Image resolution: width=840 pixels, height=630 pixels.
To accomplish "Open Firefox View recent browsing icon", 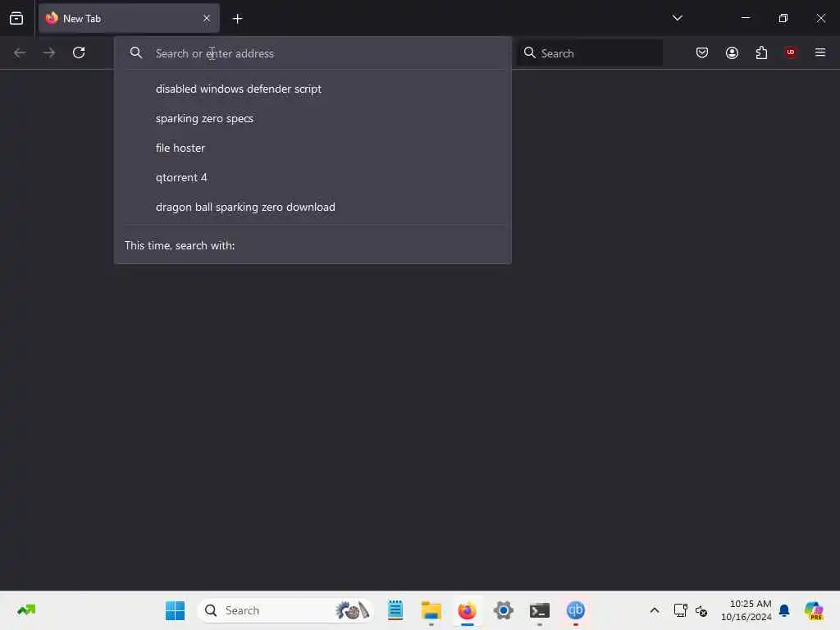I will coord(16,18).
